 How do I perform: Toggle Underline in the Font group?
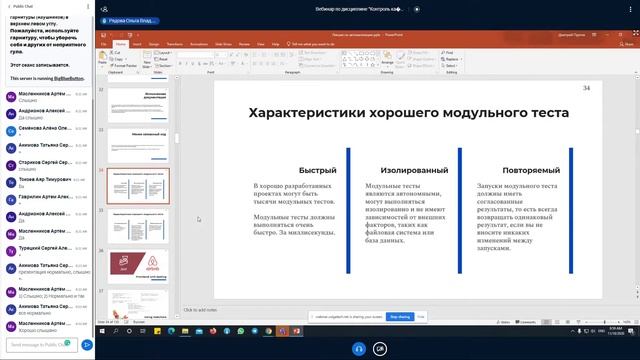[x=193, y=64]
